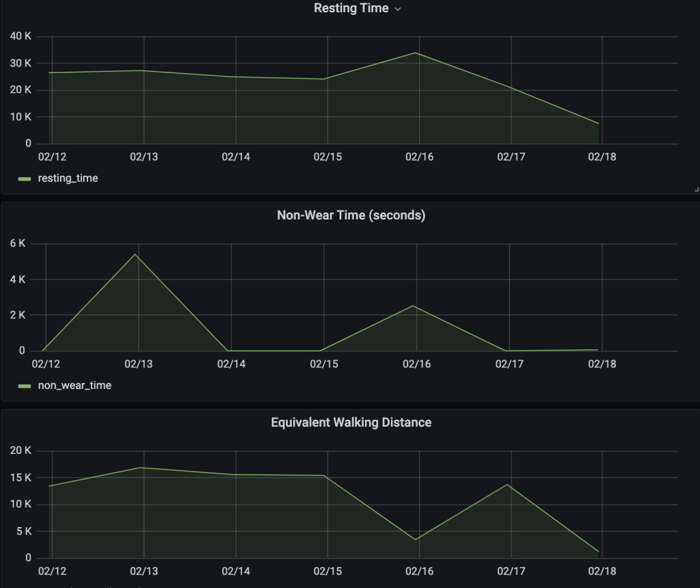Click the 40 K y-axis label in Resting Time
700x588 pixels.
click(22, 36)
